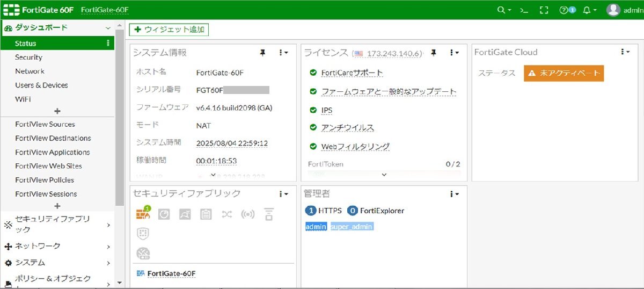Open FortiView Destinations

(x=53, y=138)
